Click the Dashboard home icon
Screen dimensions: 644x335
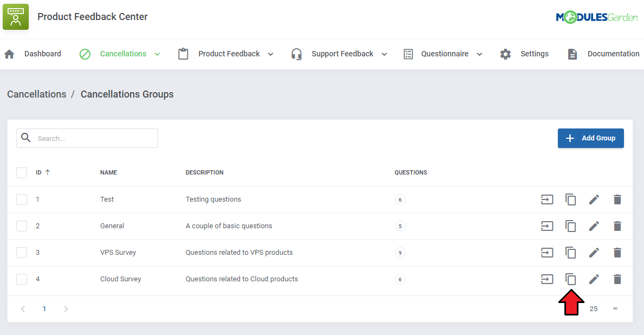9,54
